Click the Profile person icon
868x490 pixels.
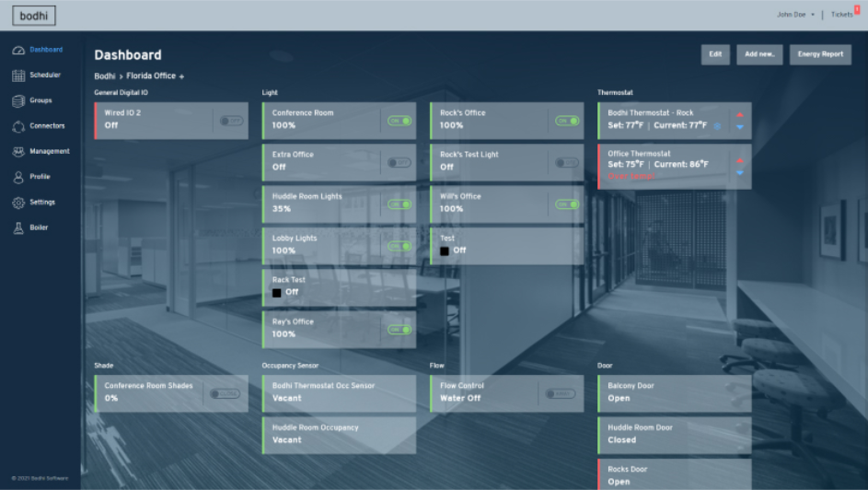tap(18, 177)
